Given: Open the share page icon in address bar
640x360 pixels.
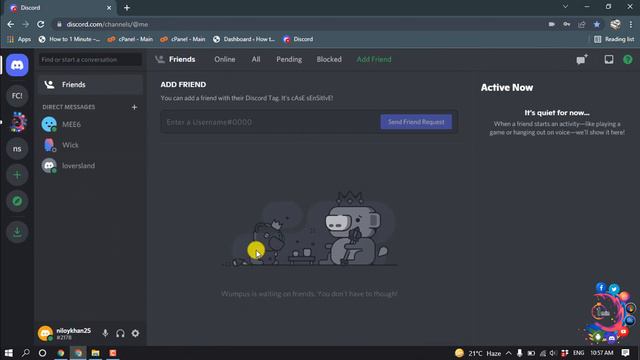Looking at the screenshot, I should pos(582,24).
